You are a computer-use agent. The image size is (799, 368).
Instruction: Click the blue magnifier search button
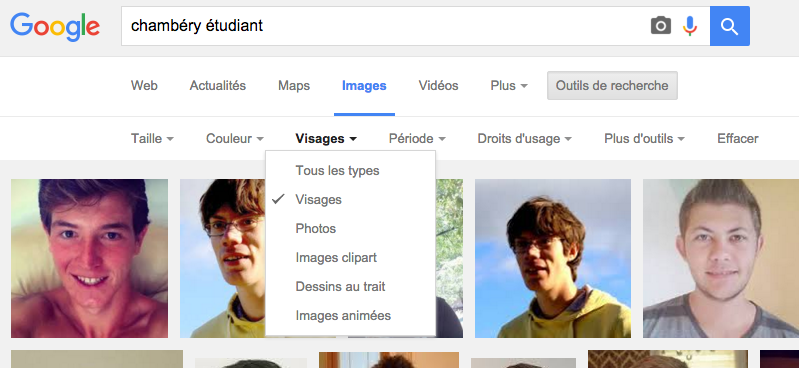[x=730, y=26]
